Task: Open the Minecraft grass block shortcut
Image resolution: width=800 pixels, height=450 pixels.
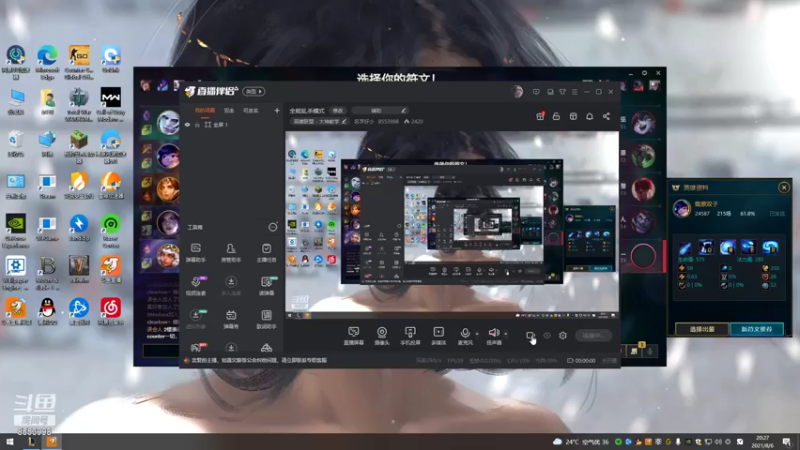Action: pos(79,139)
